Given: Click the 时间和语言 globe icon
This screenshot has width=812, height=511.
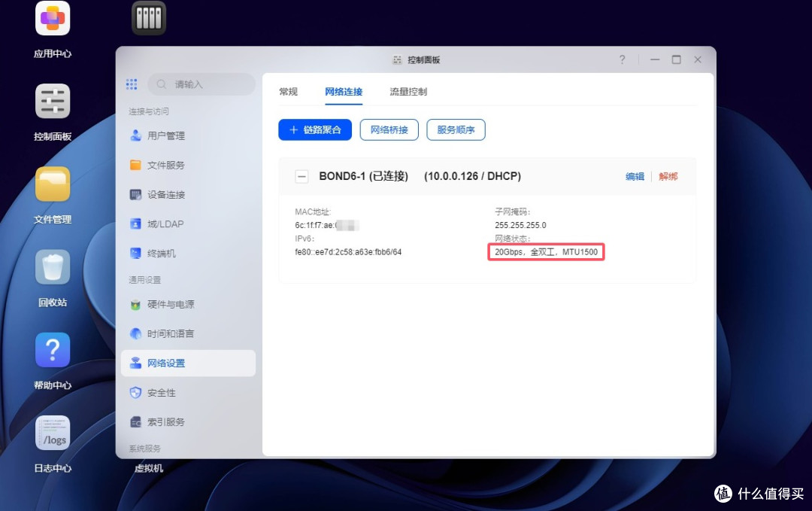Looking at the screenshot, I should point(135,333).
